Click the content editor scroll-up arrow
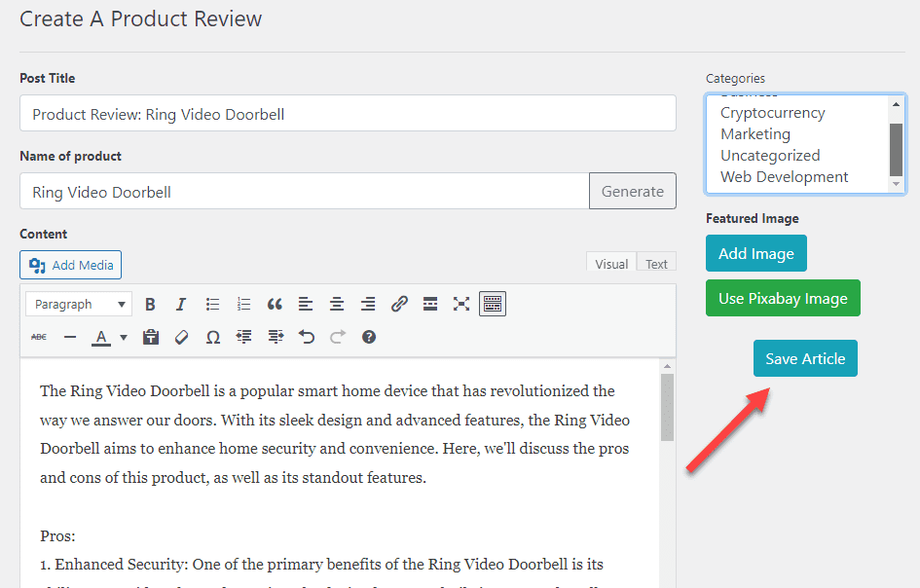The height and width of the screenshot is (588, 920). tap(667, 366)
